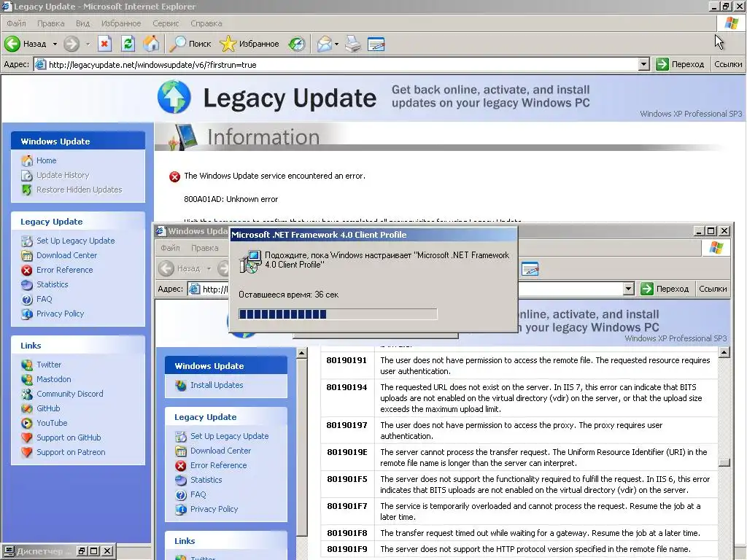The width and height of the screenshot is (747, 560).
Task: Open Back dropdown arrow in second IE window
Action: pos(209,268)
